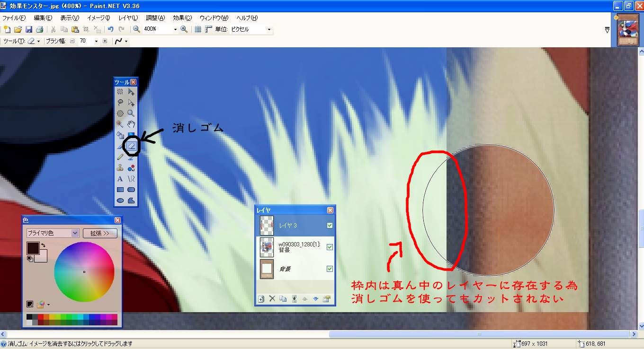
Task: Click the Save floppy disk icon
Action: point(29,29)
